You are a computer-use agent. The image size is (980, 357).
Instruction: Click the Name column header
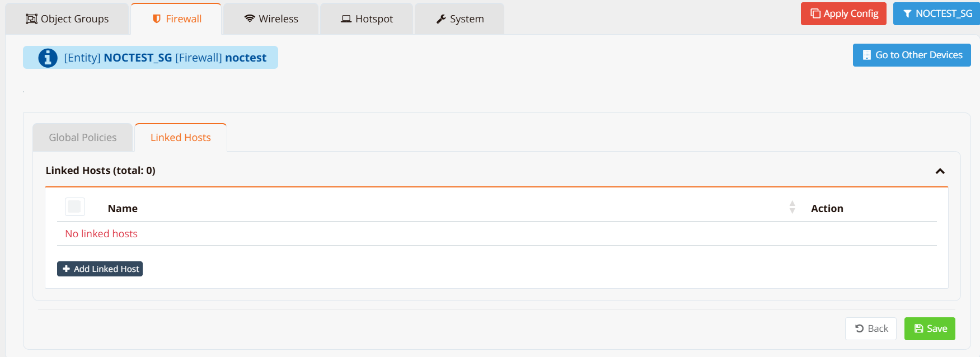[123, 209]
